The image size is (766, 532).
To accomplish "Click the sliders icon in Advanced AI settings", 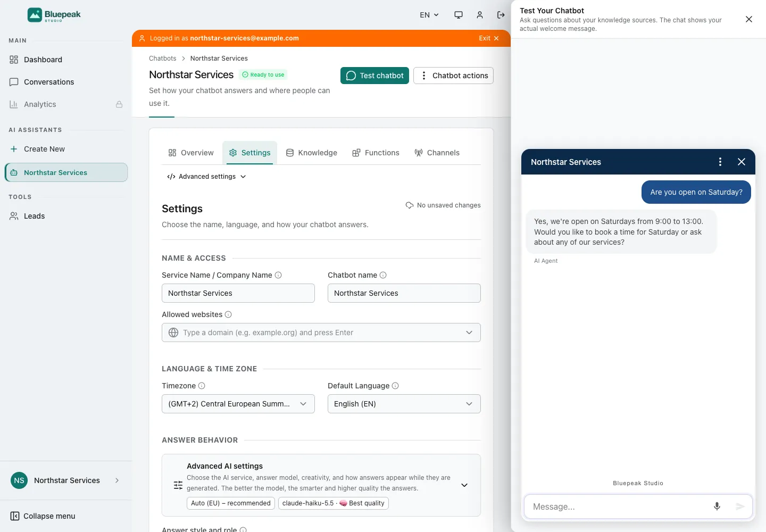I will 178,485.
